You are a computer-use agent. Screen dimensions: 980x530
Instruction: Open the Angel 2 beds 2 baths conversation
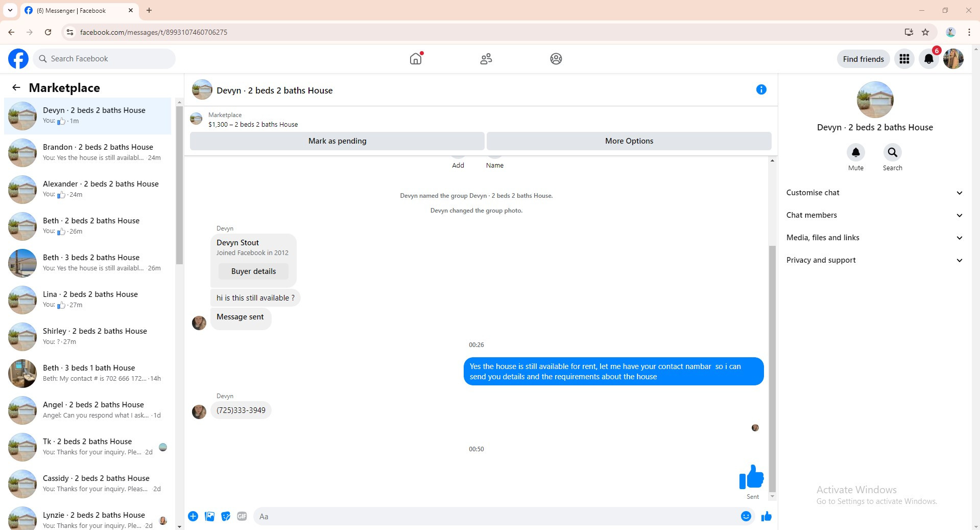coord(88,410)
